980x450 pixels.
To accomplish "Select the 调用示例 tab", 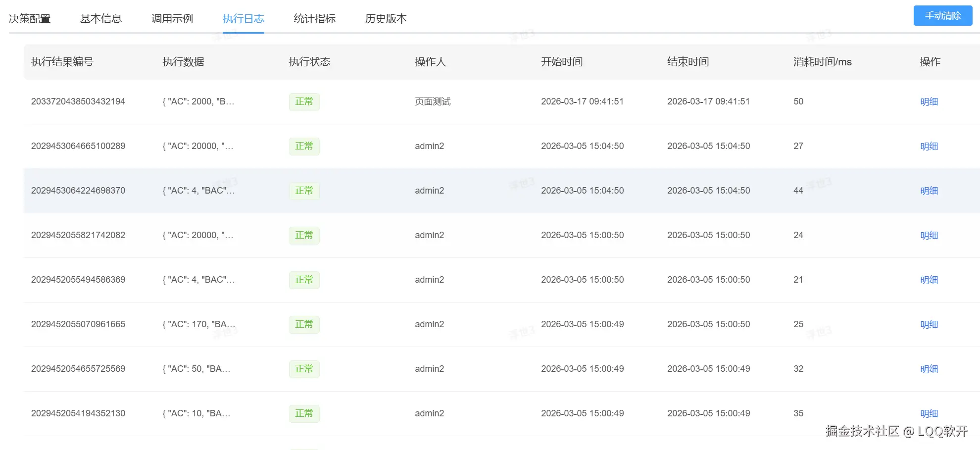I will pos(172,19).
